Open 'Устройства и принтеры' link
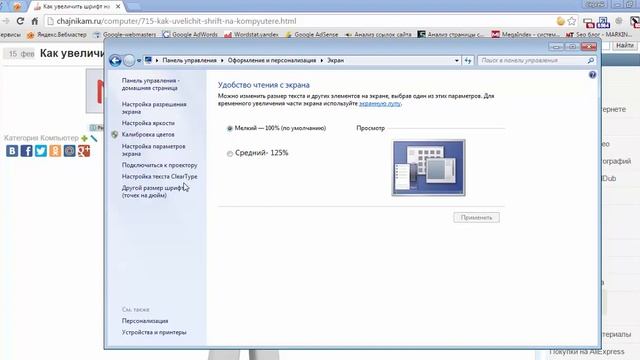640x360 pixels. click(x=154, y=332)
